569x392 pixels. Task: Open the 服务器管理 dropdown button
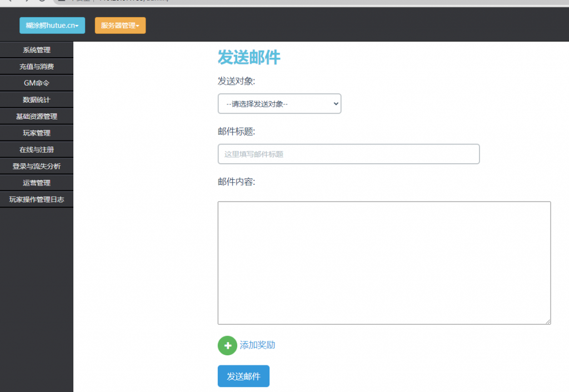(x=120, y=26)
